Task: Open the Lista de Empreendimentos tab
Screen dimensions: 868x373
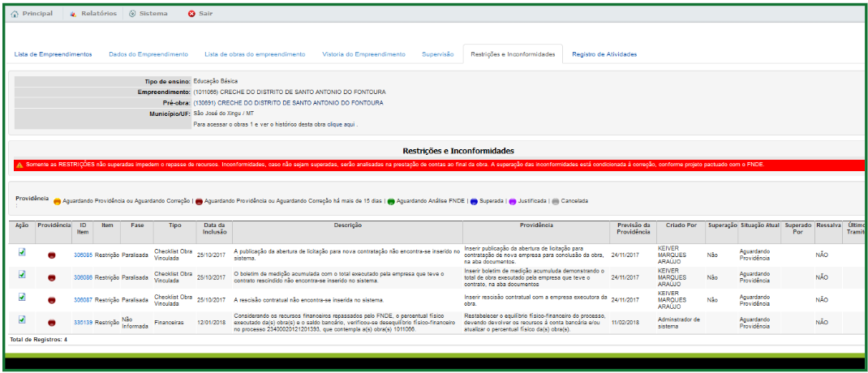Action: (54, 54)
